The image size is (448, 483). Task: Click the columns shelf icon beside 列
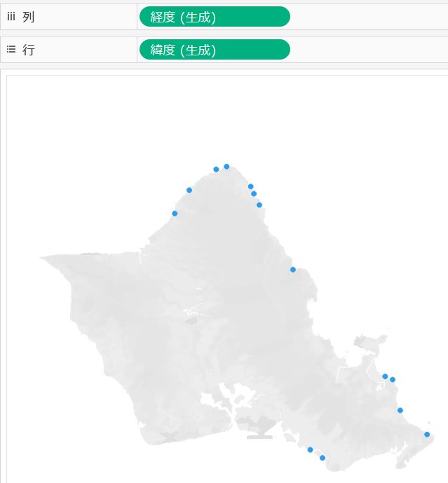11,17
